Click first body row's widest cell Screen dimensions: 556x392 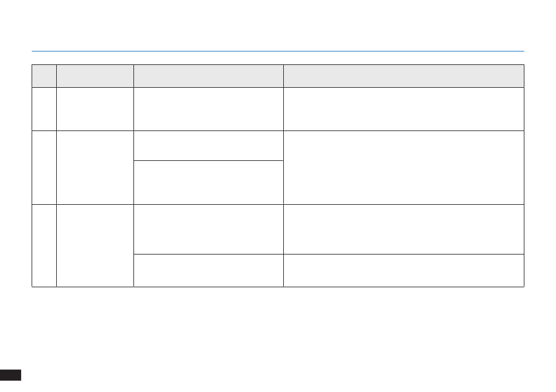coord(404,109)
